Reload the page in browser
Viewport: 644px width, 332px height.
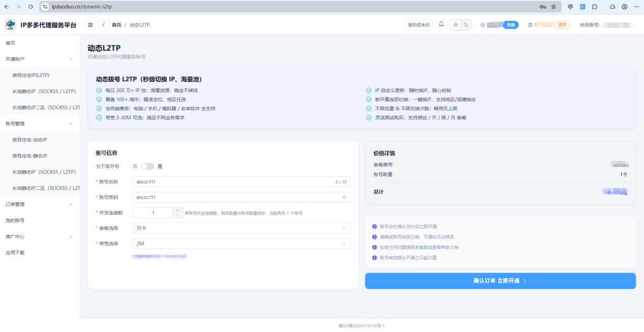31,7
